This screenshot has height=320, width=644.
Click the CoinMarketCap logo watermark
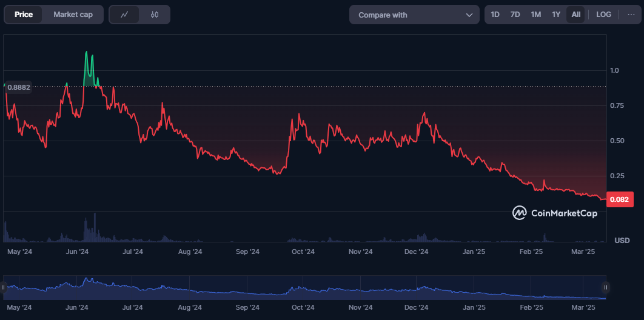coord(555,213)
